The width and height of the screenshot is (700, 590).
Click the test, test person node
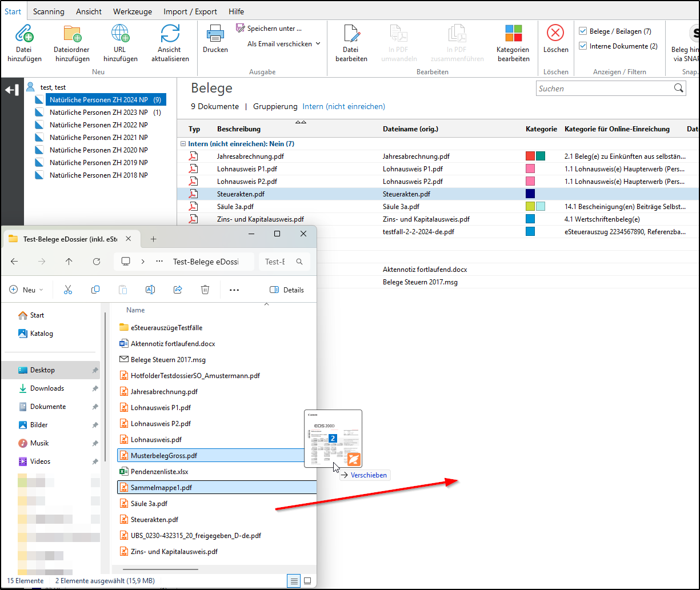point(53,87)
